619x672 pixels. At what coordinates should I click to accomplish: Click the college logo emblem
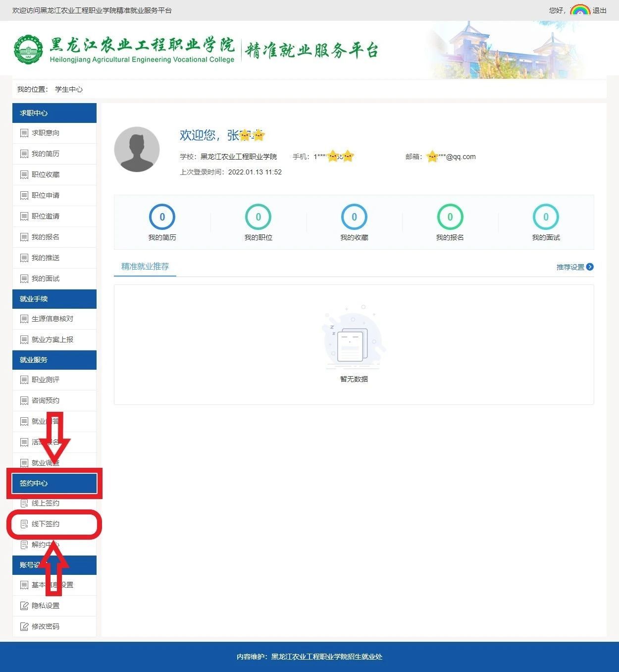click(x=28, y=50)
